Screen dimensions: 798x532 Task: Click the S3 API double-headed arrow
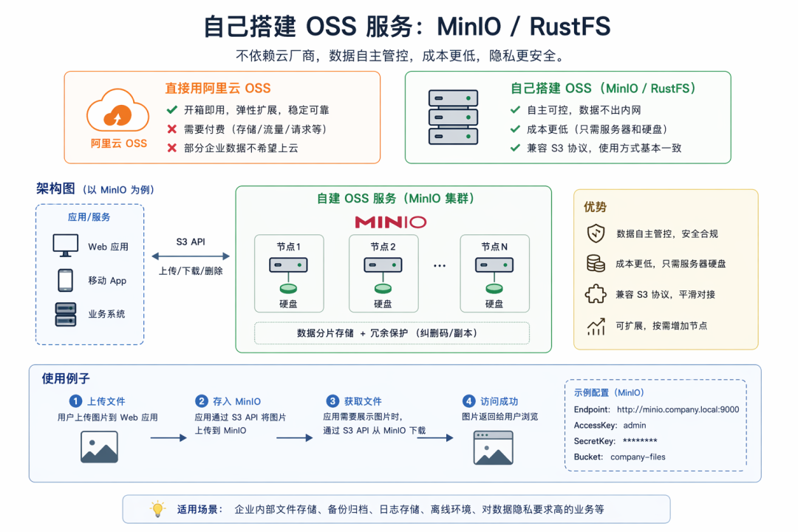[x=191, y=256]
